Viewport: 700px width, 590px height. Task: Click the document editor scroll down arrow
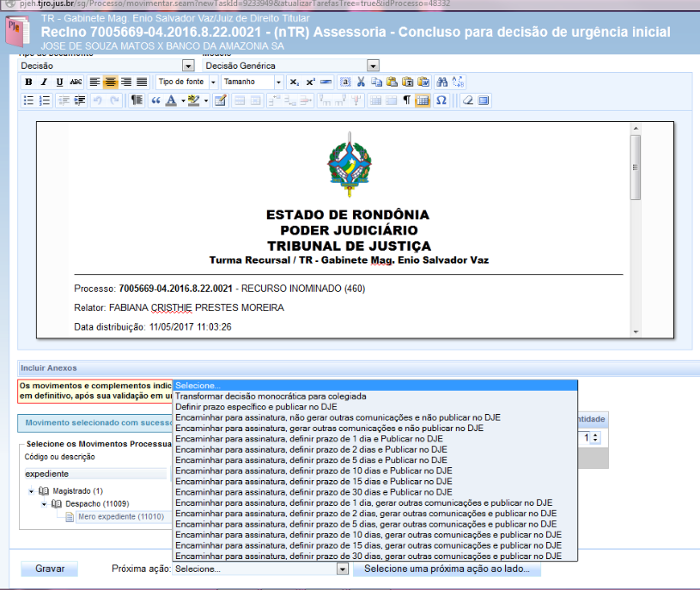636,332
